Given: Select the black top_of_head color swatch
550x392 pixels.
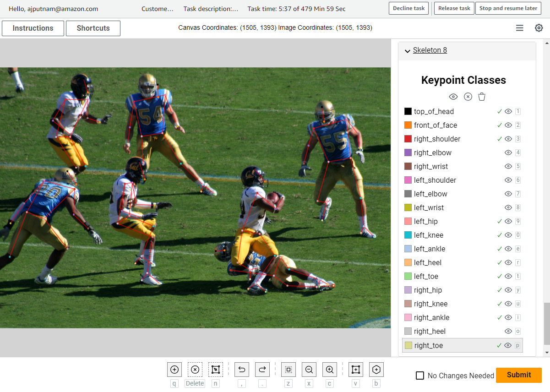Looking at the screenshot, I should pos(408,111).
